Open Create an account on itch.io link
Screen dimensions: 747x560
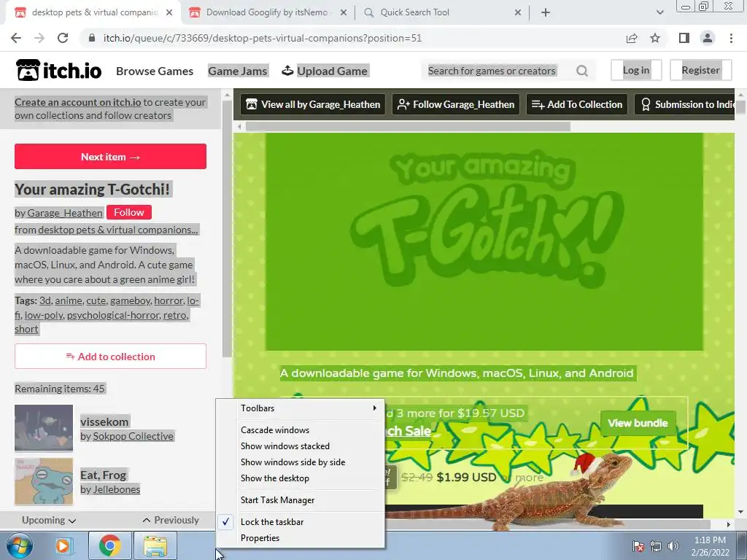coord(78,102)
